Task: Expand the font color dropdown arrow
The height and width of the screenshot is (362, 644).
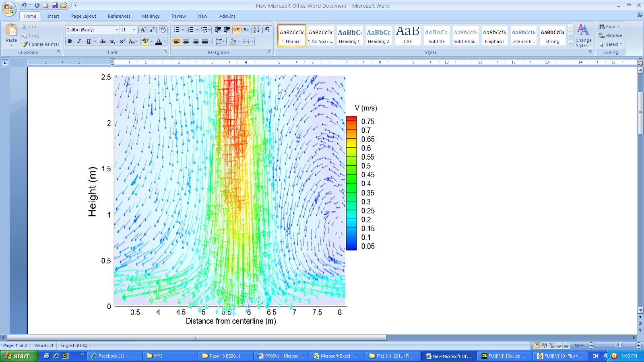Action: (165, 41)
